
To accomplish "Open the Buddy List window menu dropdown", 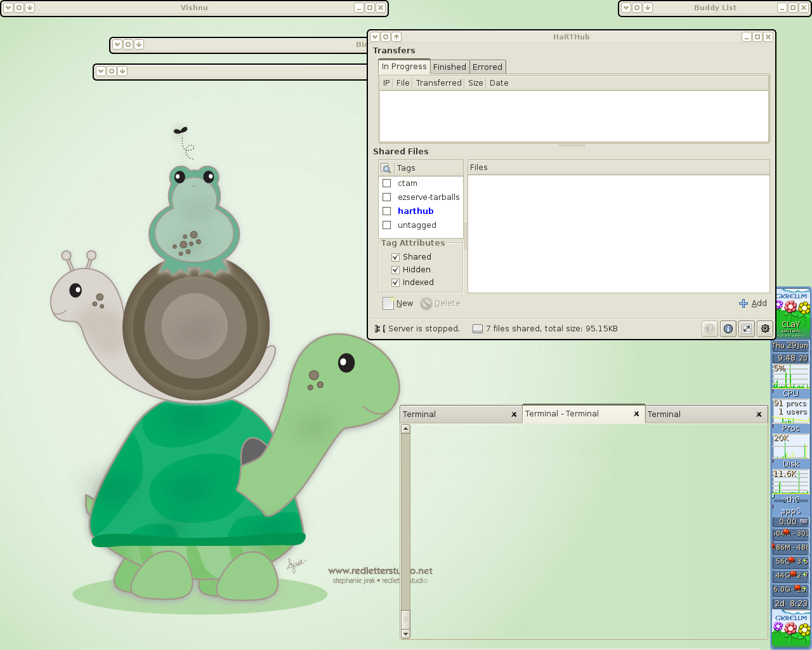I will (x=626, y=8).
